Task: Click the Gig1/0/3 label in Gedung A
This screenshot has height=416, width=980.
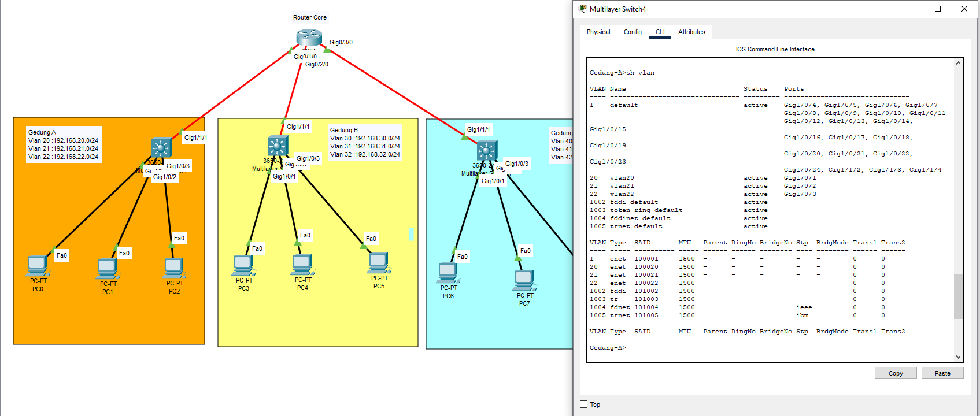Action: (x=178, y=166)
